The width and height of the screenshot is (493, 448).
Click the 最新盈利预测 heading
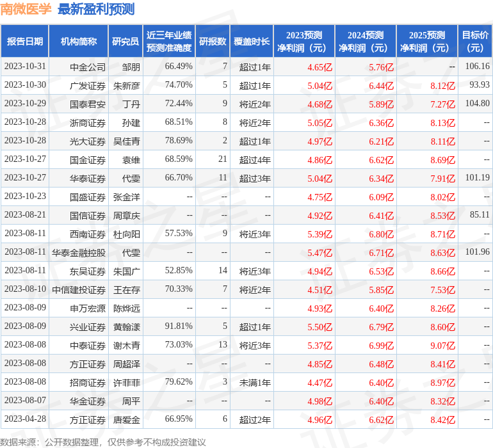[96, 9]
